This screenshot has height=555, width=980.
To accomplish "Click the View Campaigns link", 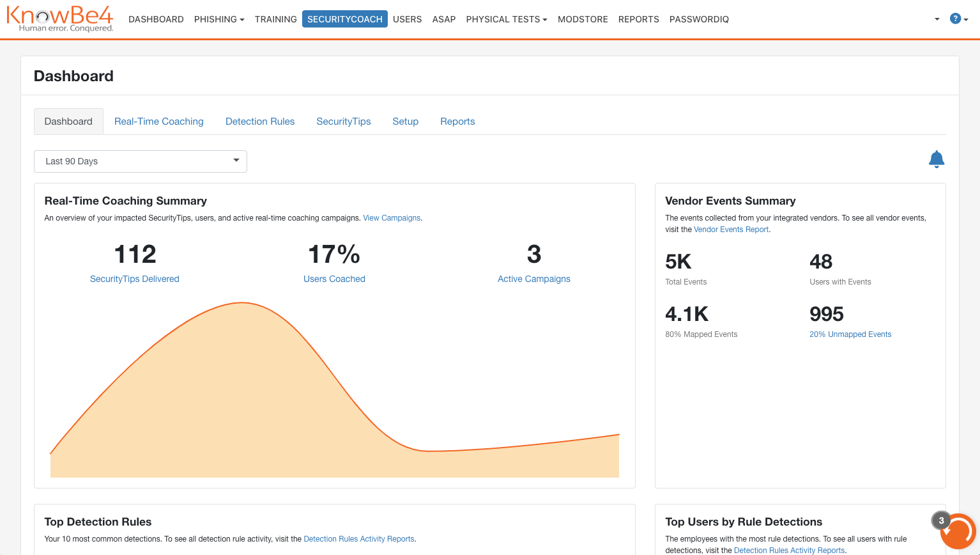I will (392, 218).
